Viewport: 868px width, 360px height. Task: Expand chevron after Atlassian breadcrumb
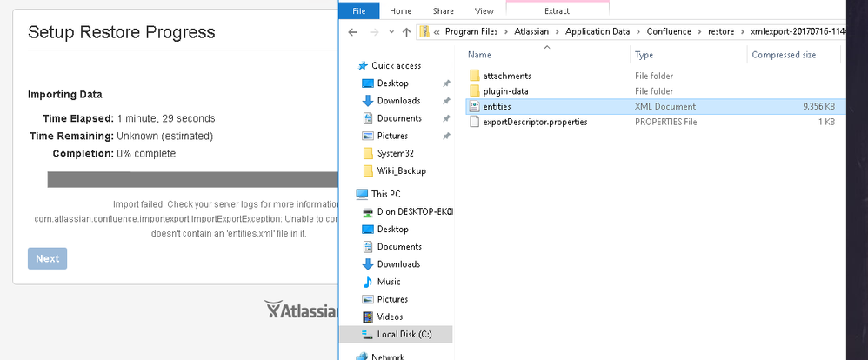pyautogui.click(x=557, y=31)
